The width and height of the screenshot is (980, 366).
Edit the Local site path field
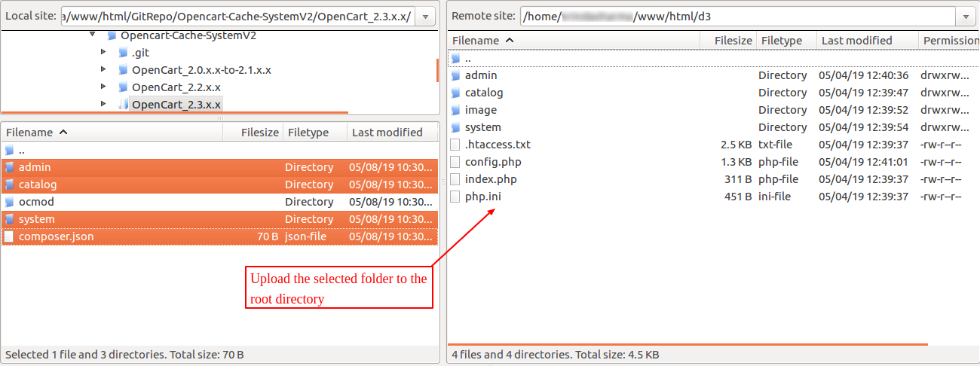click(x=238, y=16)
